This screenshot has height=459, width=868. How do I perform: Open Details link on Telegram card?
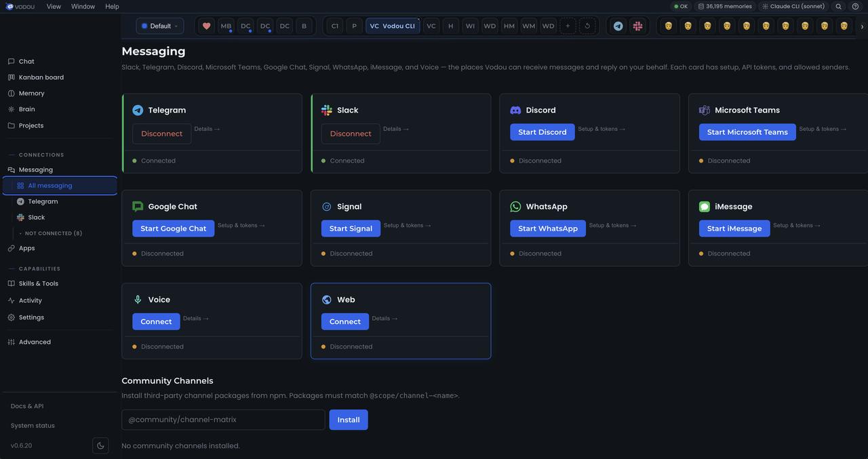pyautogui.click(x=207, y=129)
